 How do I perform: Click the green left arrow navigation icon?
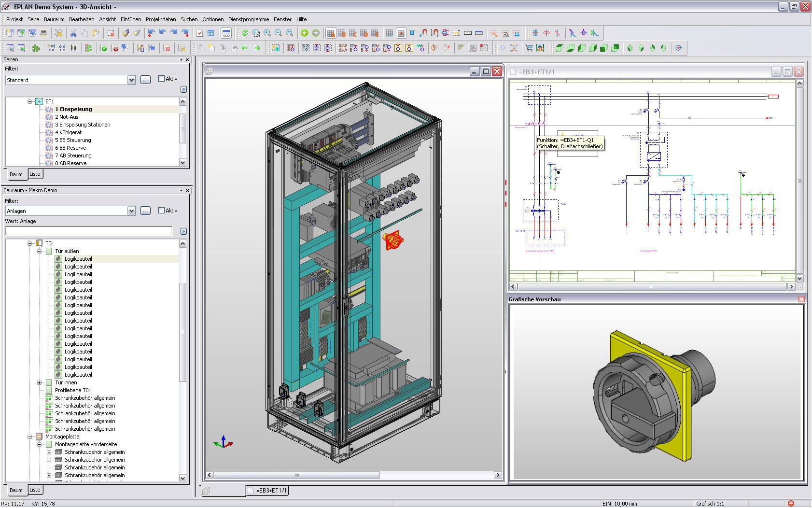[305, 33]
